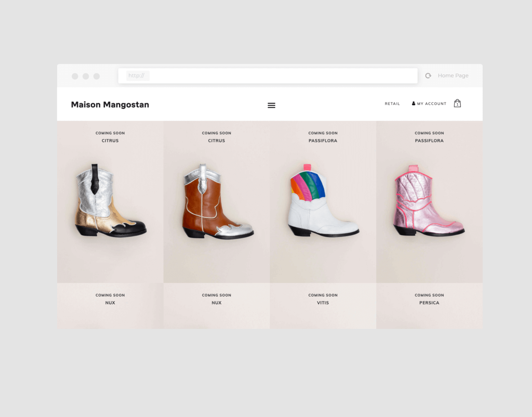The width and height of the screenshot is (532, 417).
Task: Select the rainbow Passiflora boot
Action: tap(323, 201)
